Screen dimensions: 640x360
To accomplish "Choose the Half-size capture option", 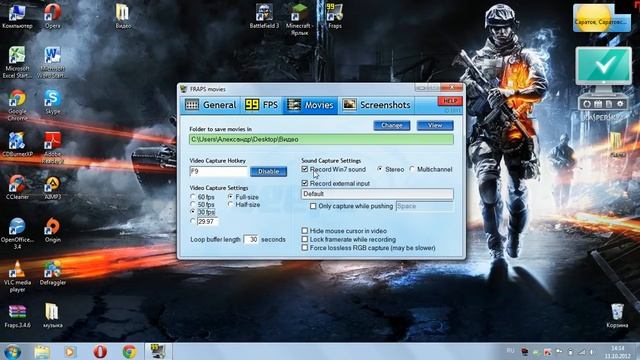I will 231,204.
